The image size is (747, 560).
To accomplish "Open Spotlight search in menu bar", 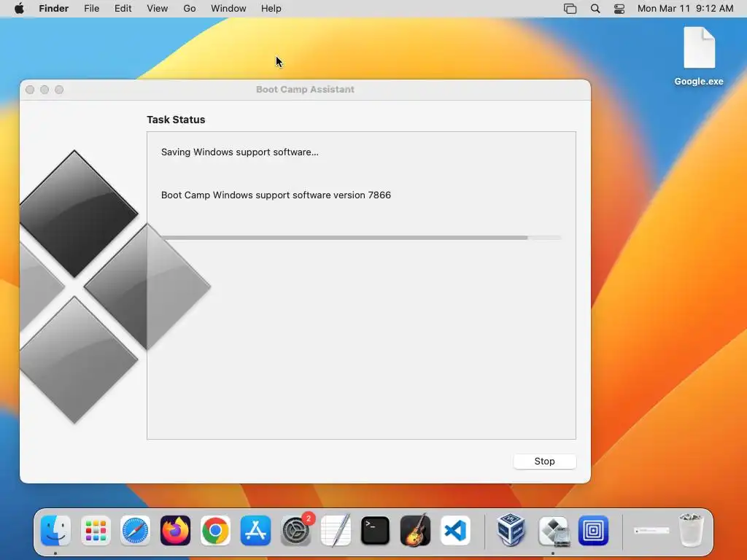I will coord(595,9).
